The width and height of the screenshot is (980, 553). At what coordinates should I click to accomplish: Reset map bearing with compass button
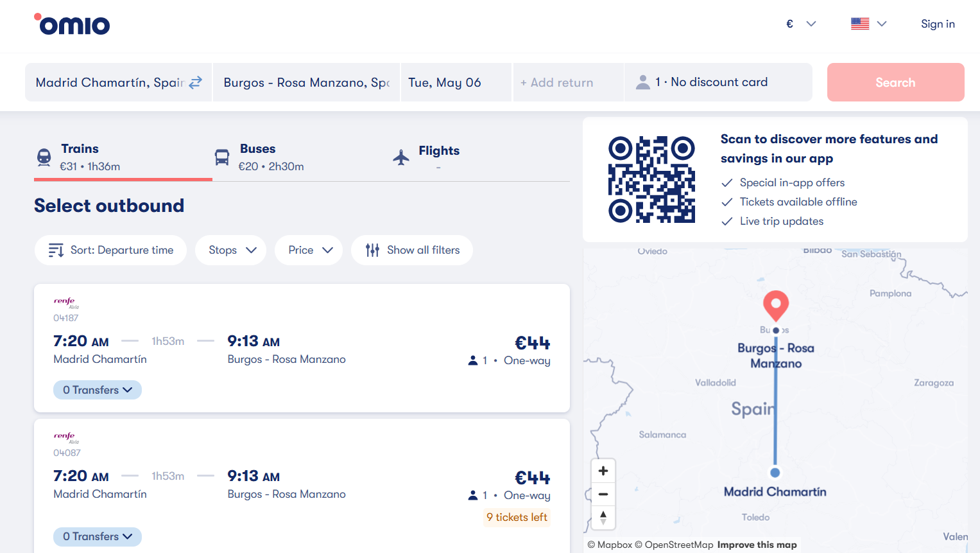pos(603,517)
